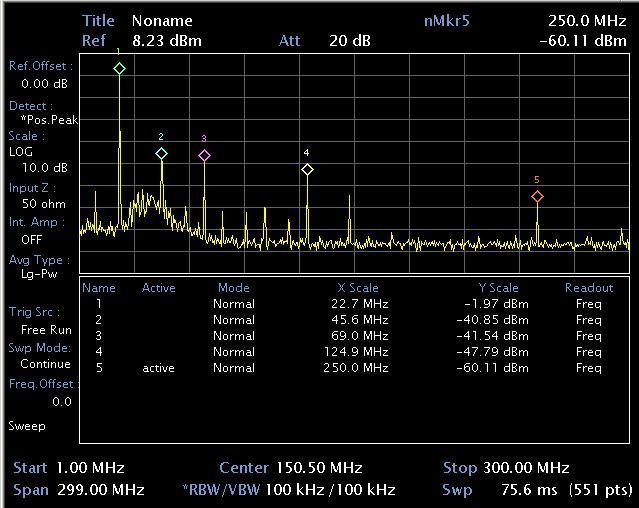Toggle the Free Run trigger source
Viewport: 639px width, 508px height.
click(46, 329)
